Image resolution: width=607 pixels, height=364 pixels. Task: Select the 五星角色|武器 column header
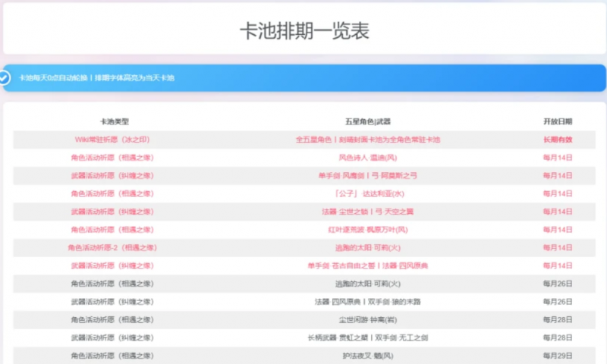click(x=367, y=121)
